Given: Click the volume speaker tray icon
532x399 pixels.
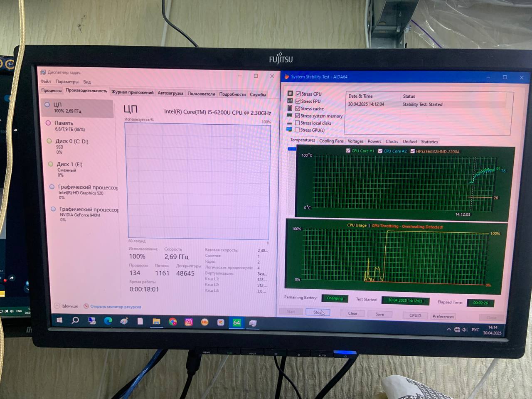Looking at the screenshot, I should [x=465, y=330].
